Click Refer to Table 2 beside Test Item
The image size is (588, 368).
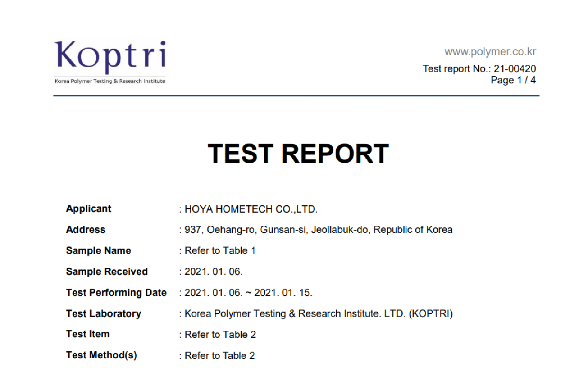pyautogui.click(x=220, y=334)
